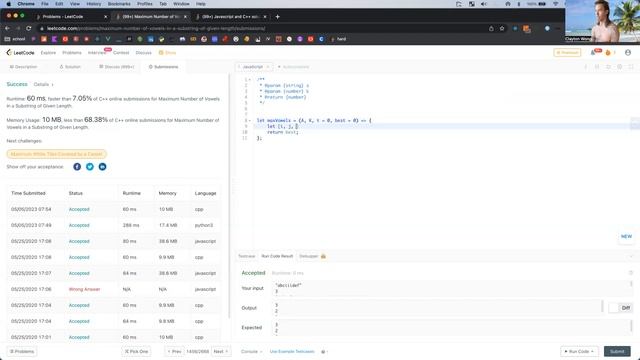Click the Submit button
The image size is (640, 360).
tap(617, 351)
